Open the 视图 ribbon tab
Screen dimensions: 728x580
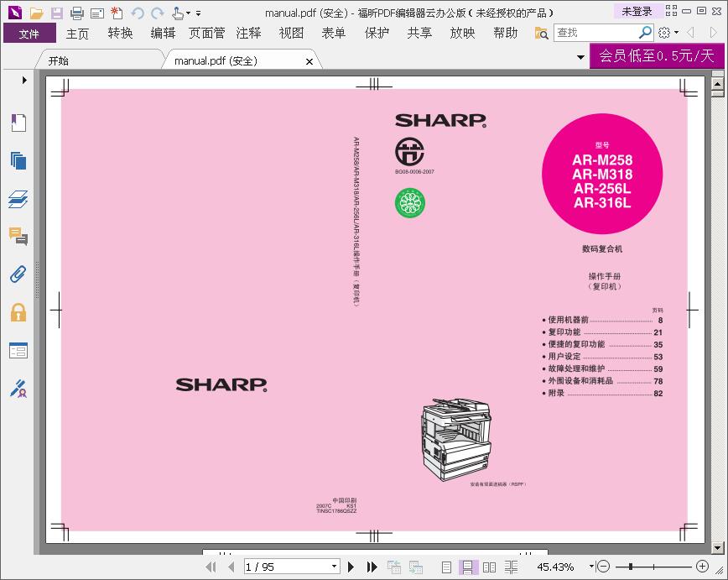point(291,34)
